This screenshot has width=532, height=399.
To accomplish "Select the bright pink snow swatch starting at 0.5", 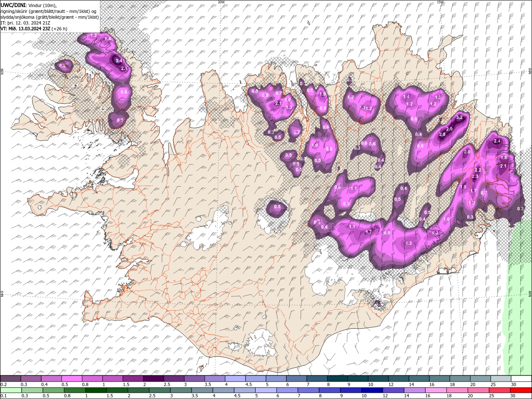I will click(71, 379).
